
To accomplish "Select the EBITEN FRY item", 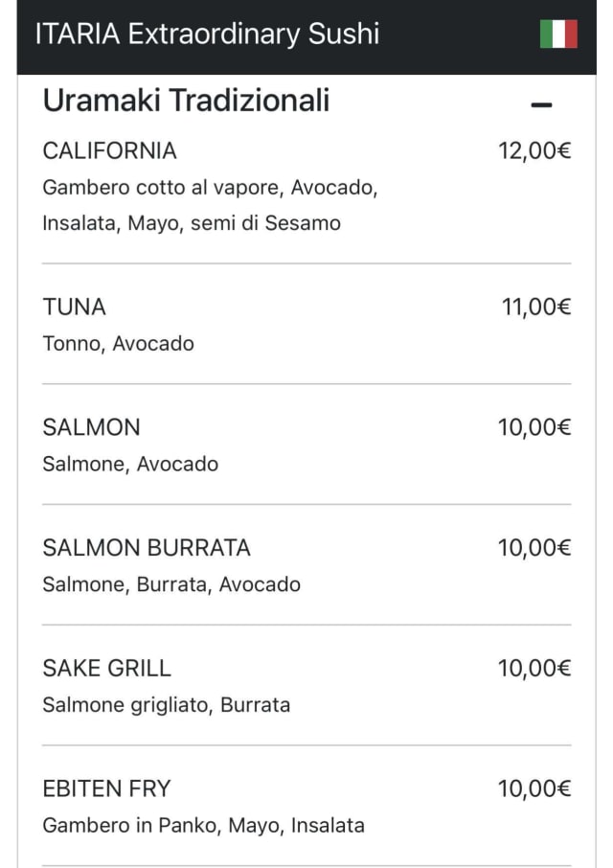I will [107, 789].
